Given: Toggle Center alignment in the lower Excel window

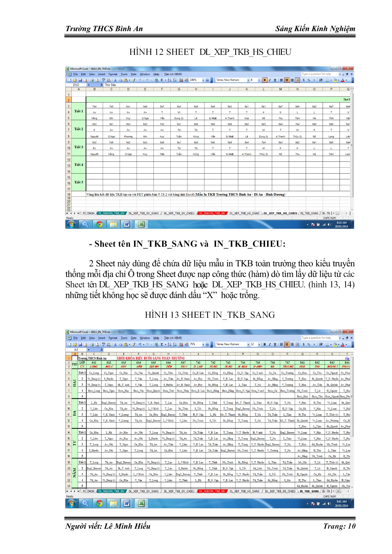Looking at the screenshot, I should (x=287, y=344).
